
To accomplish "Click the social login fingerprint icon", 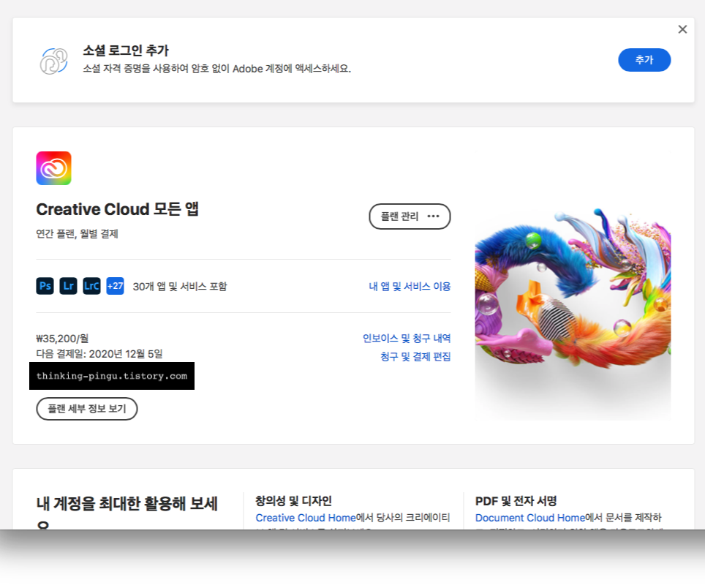I will (x=54, y=61).
